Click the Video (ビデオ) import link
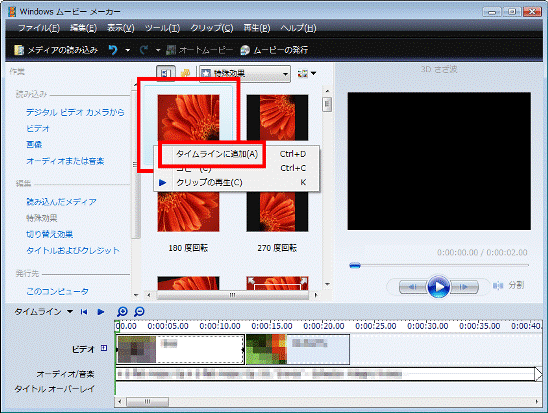This screenshot has width=548, height=413. click(x=38, y=128)
